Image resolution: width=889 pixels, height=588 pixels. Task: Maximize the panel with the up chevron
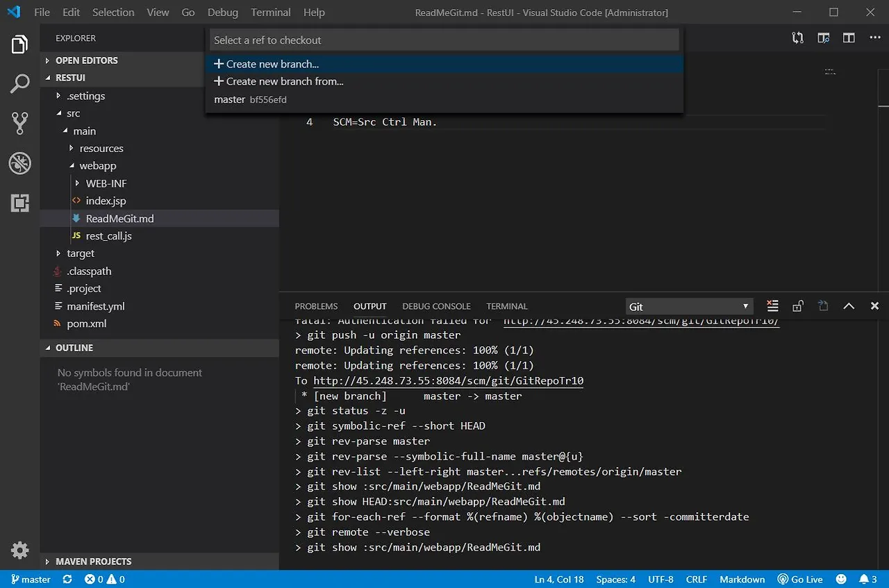click(849, 306)
